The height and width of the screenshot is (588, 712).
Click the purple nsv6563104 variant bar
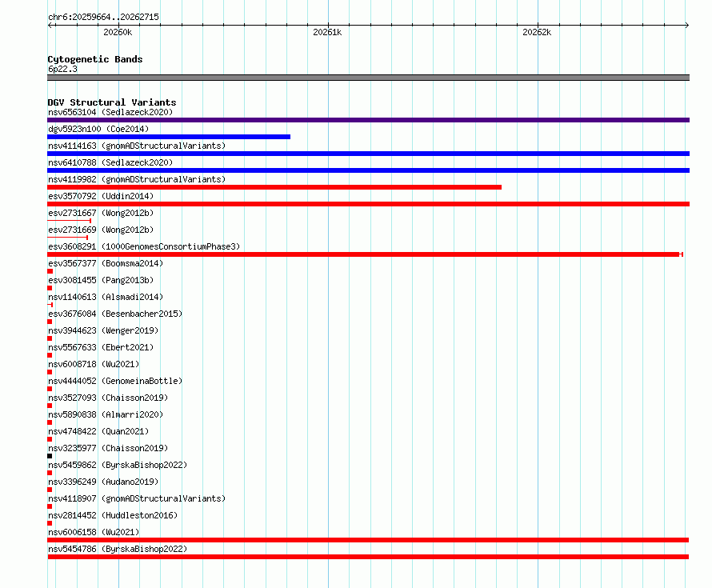coord(368,120)
